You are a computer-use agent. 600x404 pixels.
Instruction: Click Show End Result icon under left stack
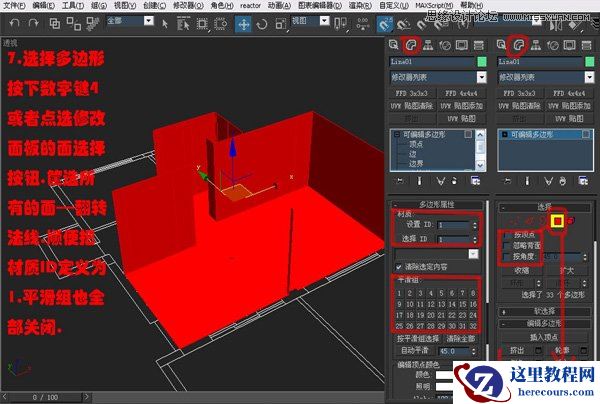coord(419,181)
